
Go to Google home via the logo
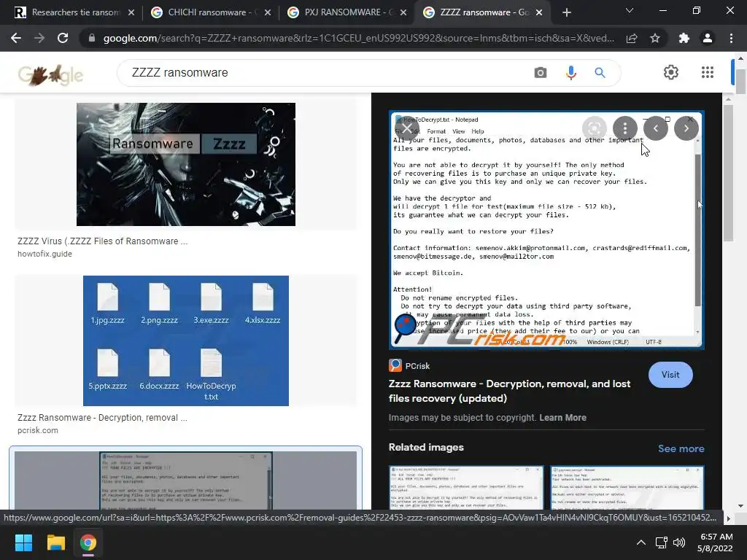(x=50, y=75)
